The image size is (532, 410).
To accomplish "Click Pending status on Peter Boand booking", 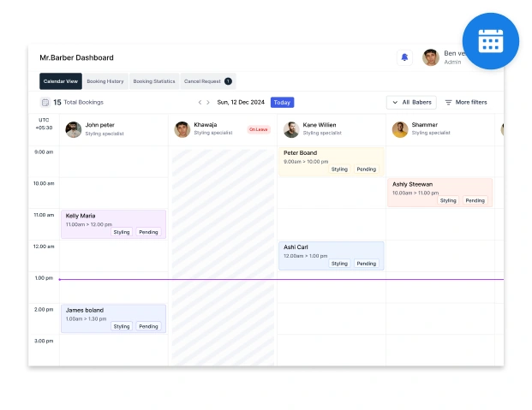I will point(367,169).
